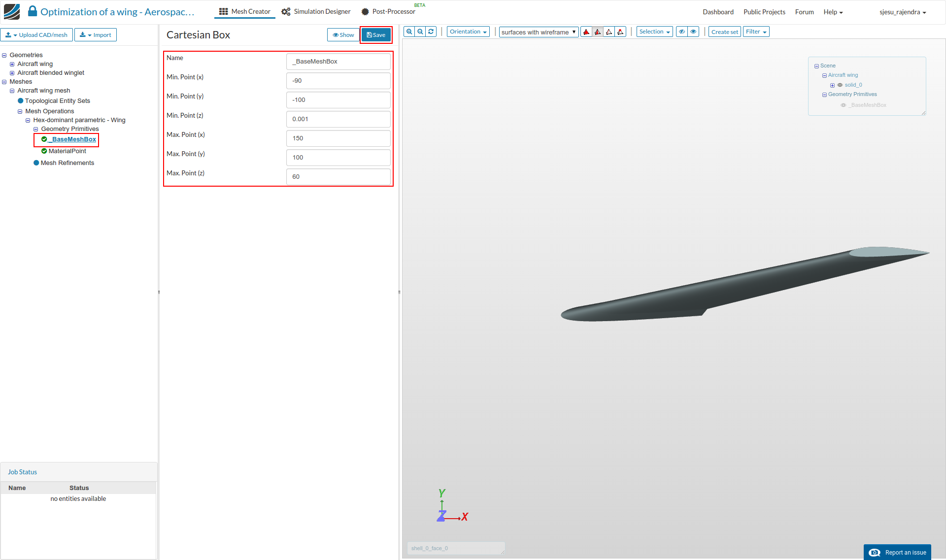Click the zoom out magnifier icon
This screenshot has height=560, width=946.
420,32
